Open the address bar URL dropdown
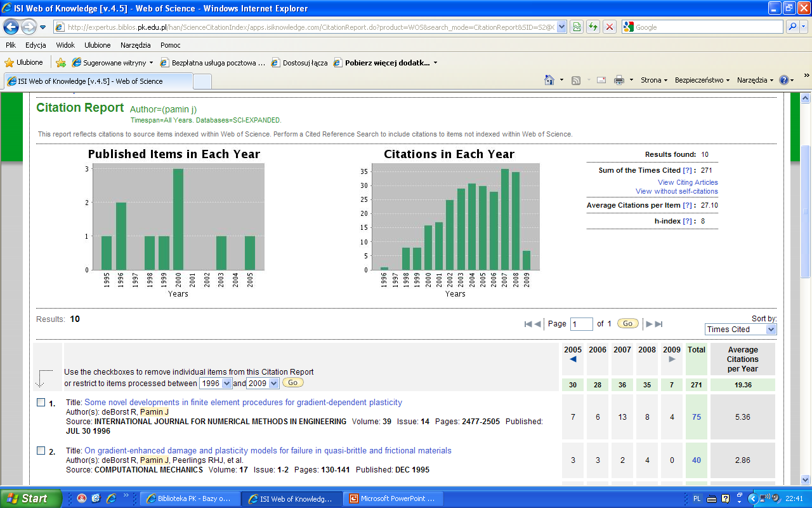 tap(561, 27)
